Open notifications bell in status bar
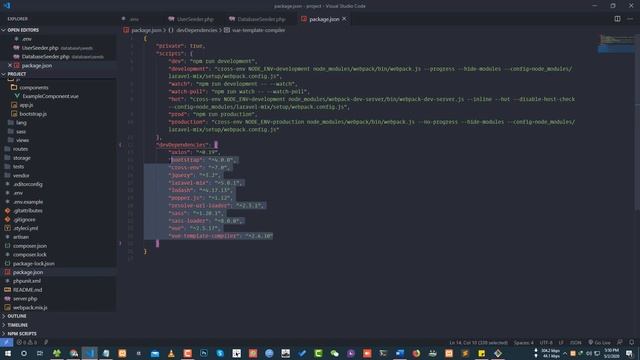This screenshot has height=360, width=640. pyautogui.click(x=631, y=342)
